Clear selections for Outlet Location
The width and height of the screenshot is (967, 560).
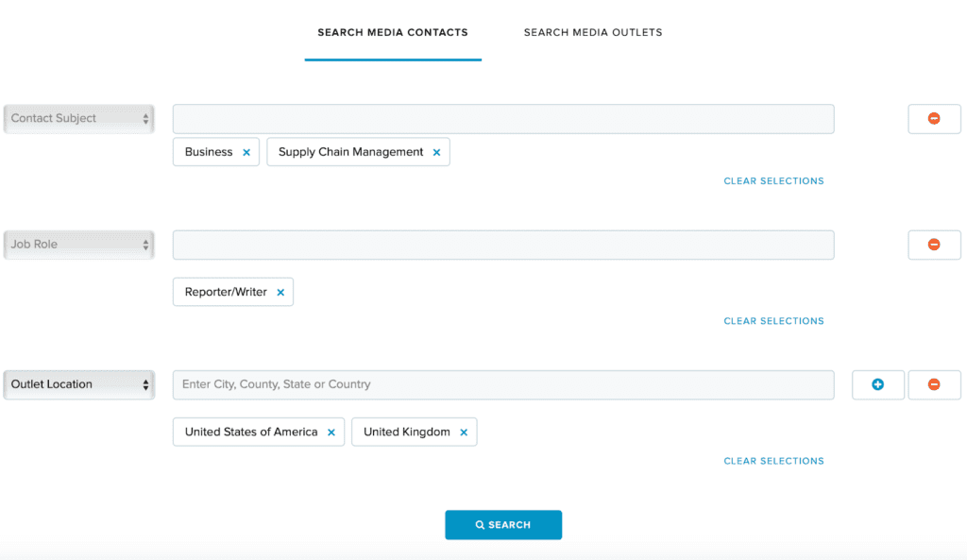[773, 462]
